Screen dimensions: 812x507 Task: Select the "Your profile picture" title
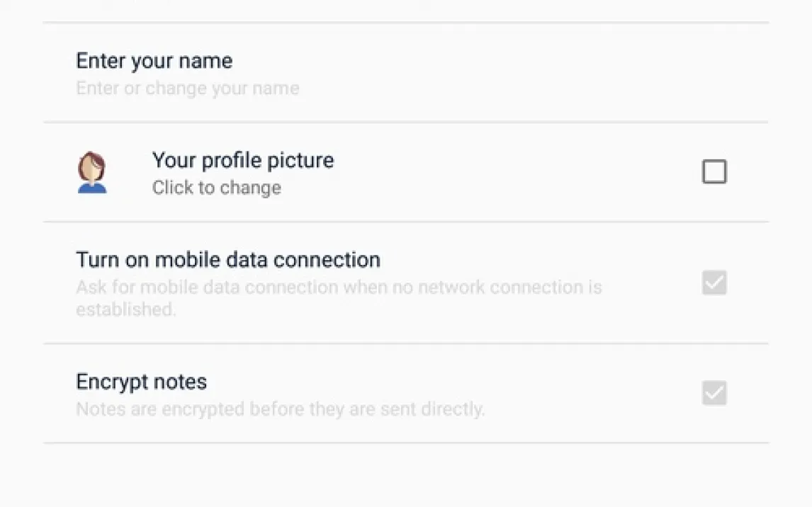pyautogui.click(x=242, y=160)
